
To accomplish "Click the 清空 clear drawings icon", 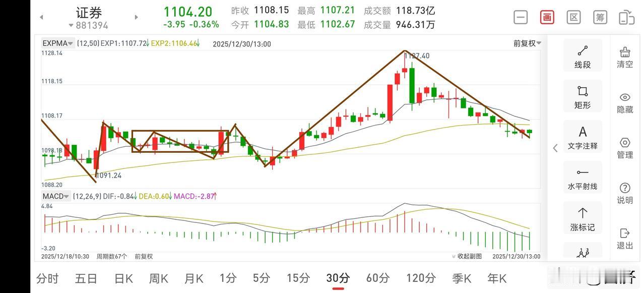I will [x=624, y=55].
